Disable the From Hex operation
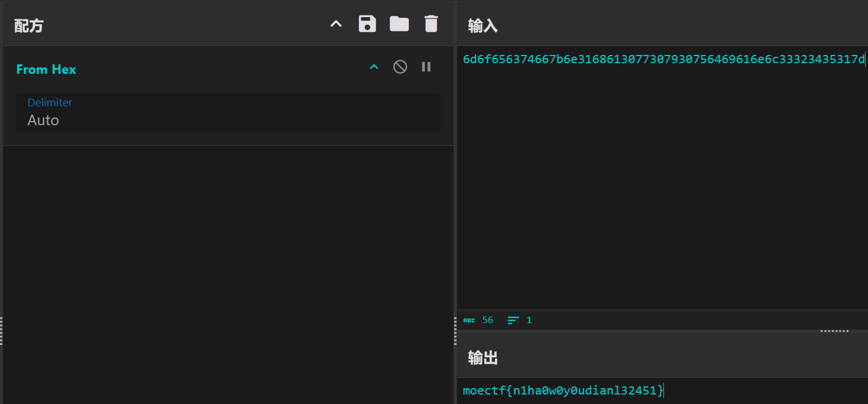This screenshot has height=404, width=868. (x=400, y=67)
